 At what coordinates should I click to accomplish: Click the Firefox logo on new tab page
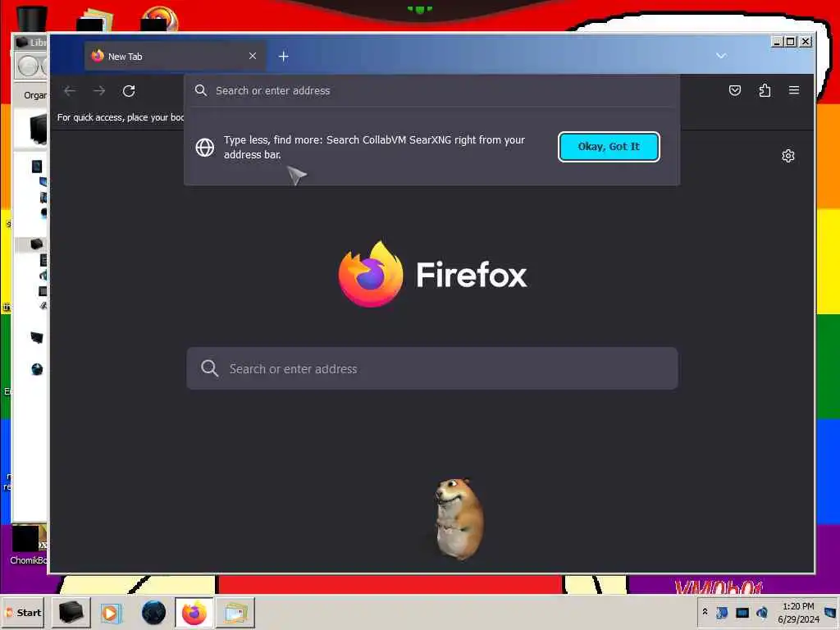click(432, 274)
